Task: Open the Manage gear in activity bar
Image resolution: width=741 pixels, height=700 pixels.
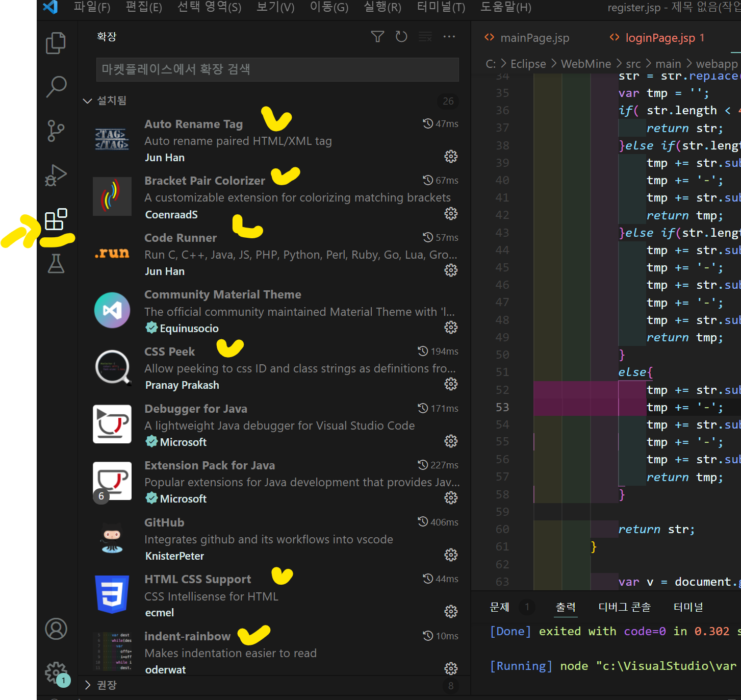Action: (56, 672)
